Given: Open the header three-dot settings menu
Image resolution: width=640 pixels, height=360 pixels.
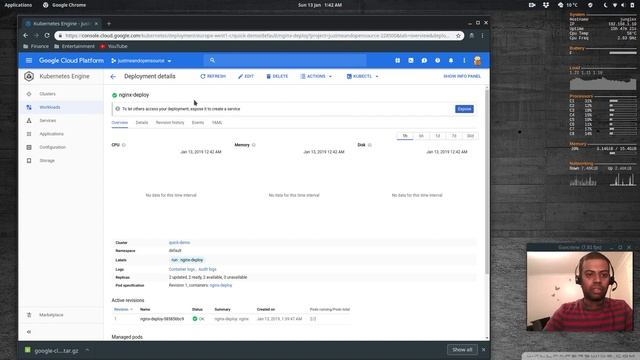Looking at the screenshot, I should (x=464, y=60).
